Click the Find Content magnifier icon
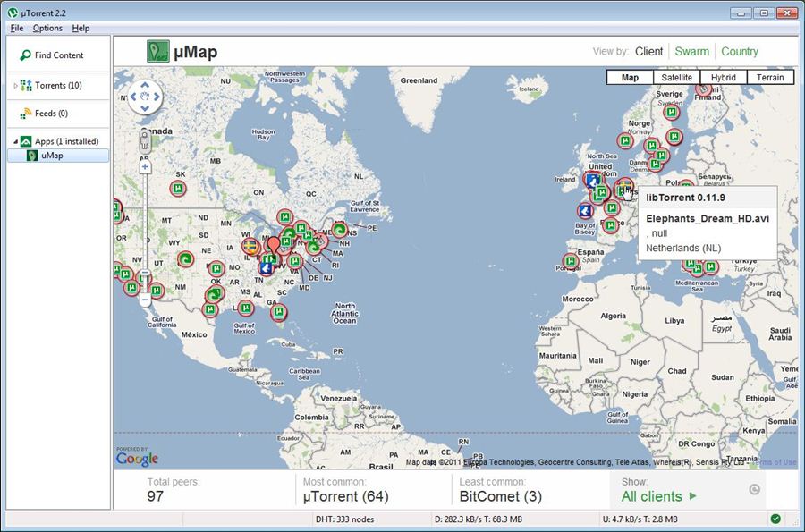This screenshot has width=805, height=532. tap(25, 55)
